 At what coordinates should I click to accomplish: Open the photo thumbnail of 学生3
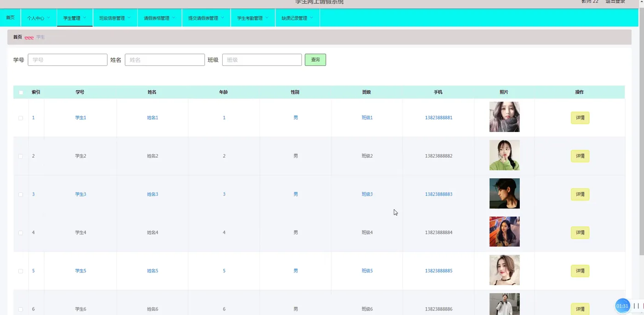tap(505, 194)
